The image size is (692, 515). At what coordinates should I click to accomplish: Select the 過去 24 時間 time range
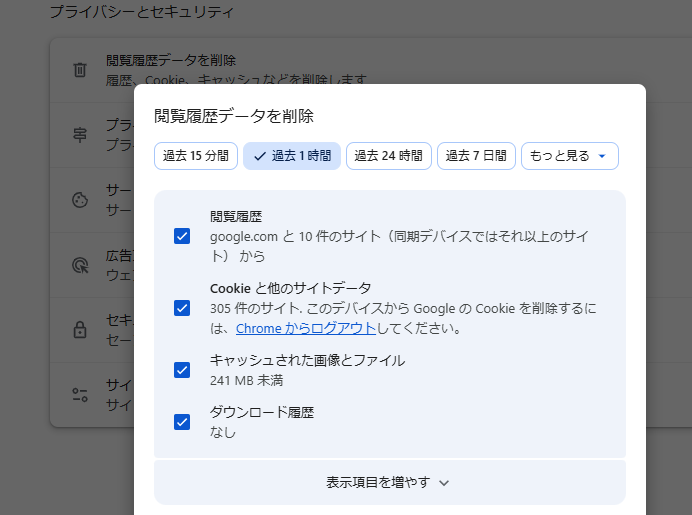tap(389, 156)
